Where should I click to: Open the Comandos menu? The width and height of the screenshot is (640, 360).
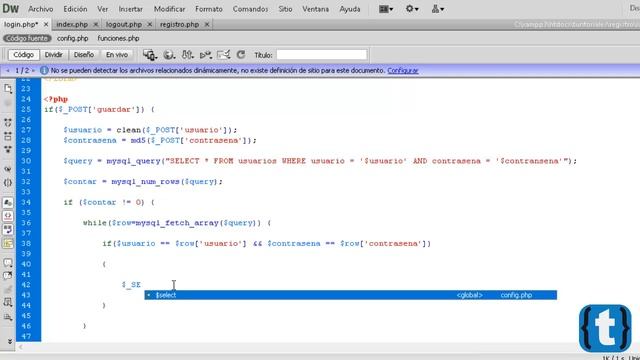click(250, 9)
